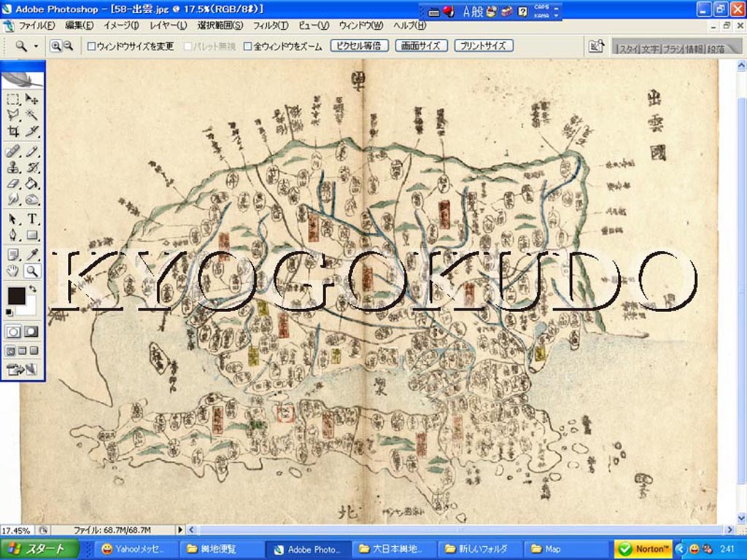
Task: Select the Slice tool
Action: (31, 131)
